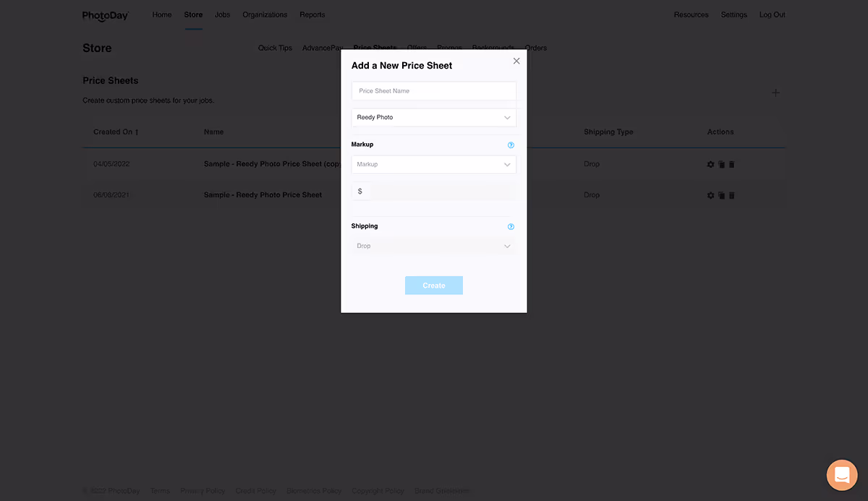This screenshot has width=868, height=501.
Task: Open the Organizations page
Action: pyautogui.click(x=265, y=14)
